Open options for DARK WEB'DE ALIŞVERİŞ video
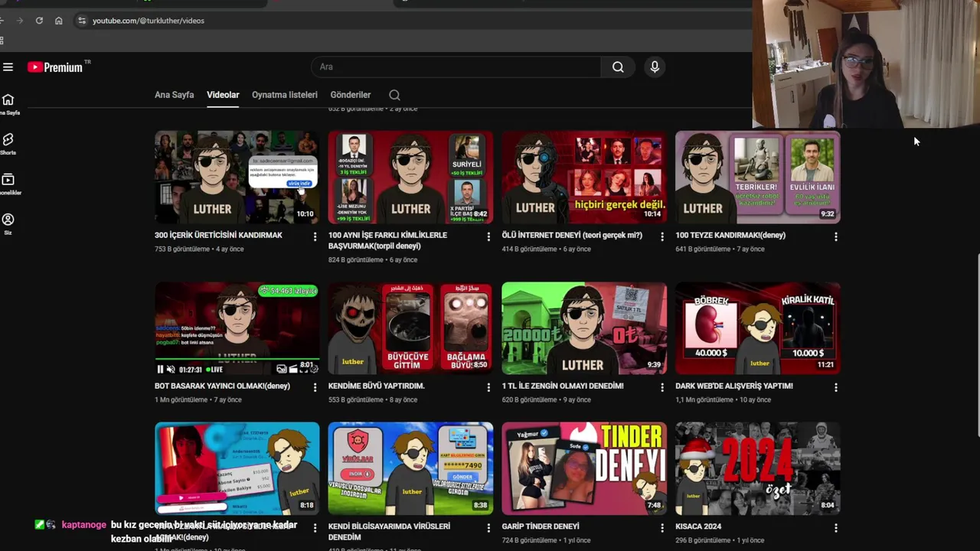Viewport: 980px width, 551px height. click(836, 387)
